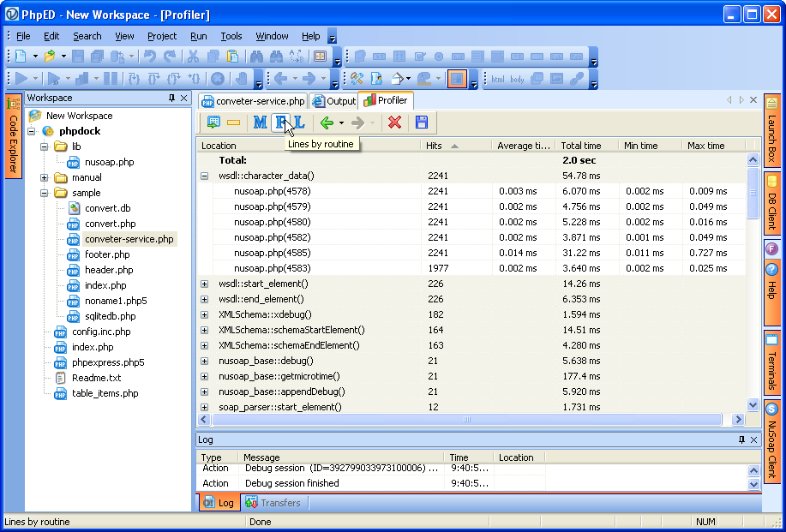Open the Tools menu
This screenshot has width=786, height=532.
(231, 36)
